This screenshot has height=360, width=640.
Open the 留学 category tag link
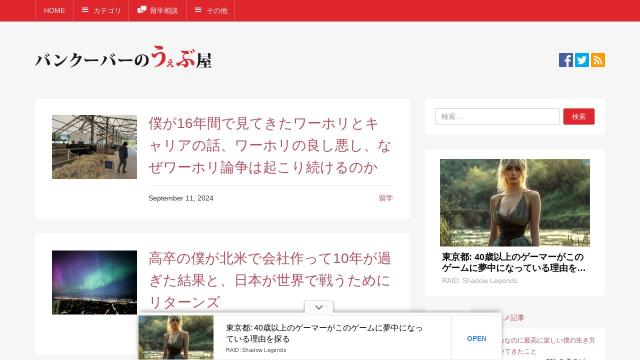coord(385,198)
